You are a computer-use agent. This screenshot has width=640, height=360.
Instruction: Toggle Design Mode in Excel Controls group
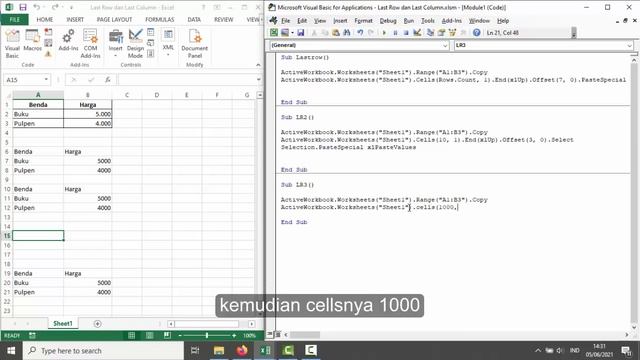click(x=135, y=44)
